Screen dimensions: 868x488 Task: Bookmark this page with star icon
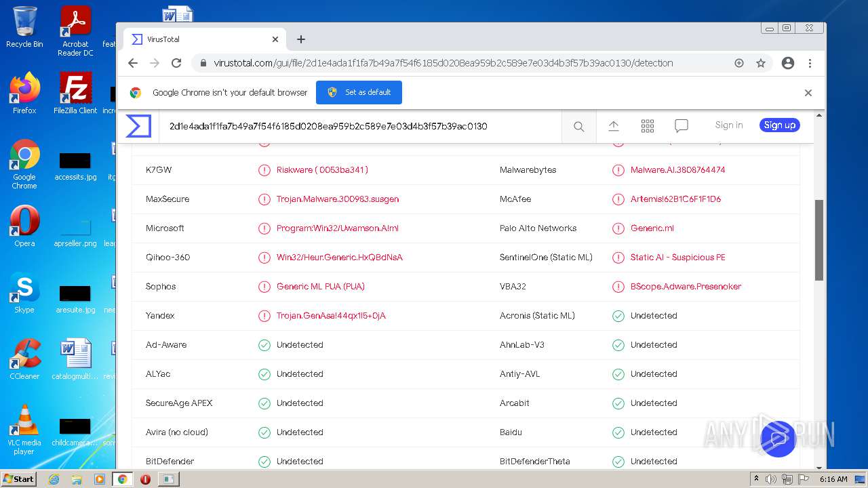coord(761,63)
